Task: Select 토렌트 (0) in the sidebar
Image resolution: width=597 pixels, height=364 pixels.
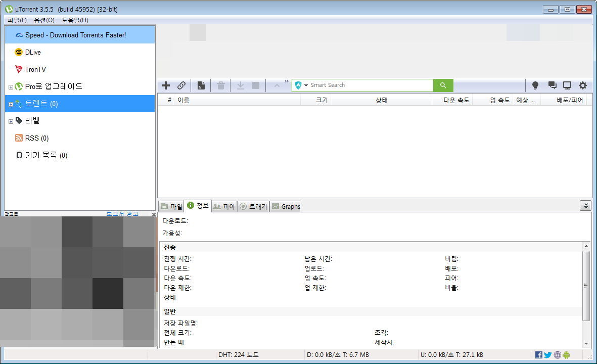Action: [x=80, y=104]
